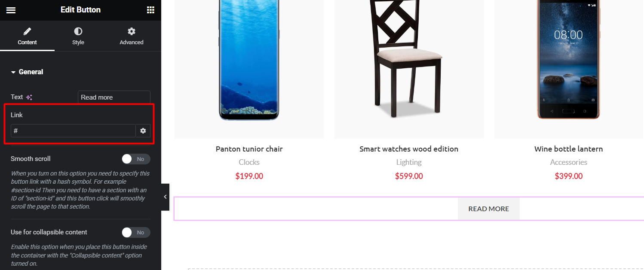The width and height of the screenshot is (644, 270).
Task: Click the half-circle Style icon
Action: point(78,31)
